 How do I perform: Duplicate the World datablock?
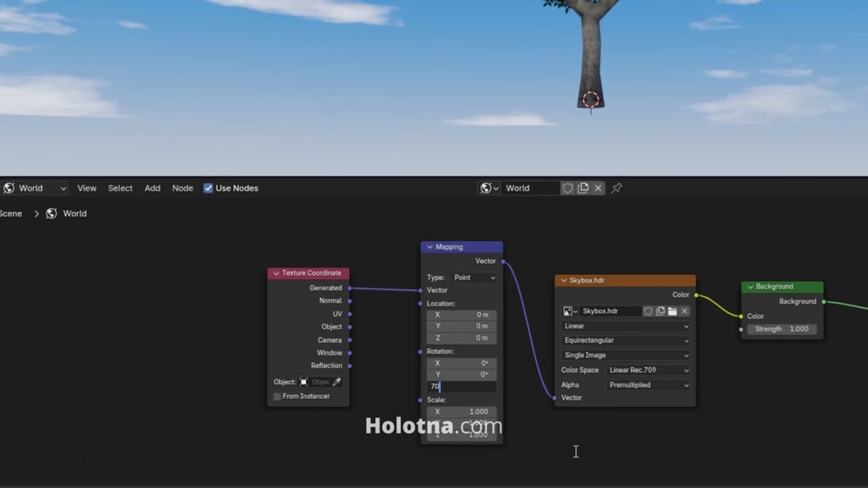(583, 188)
